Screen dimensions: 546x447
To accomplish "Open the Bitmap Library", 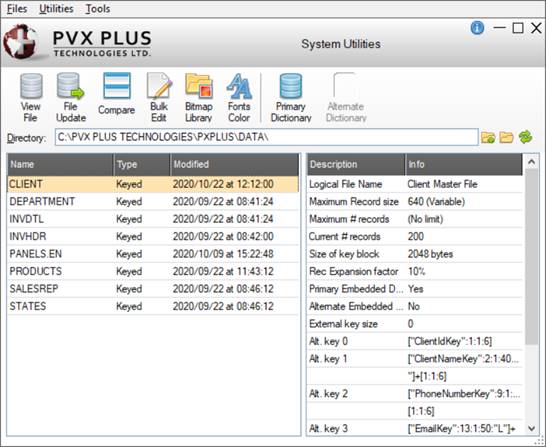I will pyautogui.click(x=198, y=97).
